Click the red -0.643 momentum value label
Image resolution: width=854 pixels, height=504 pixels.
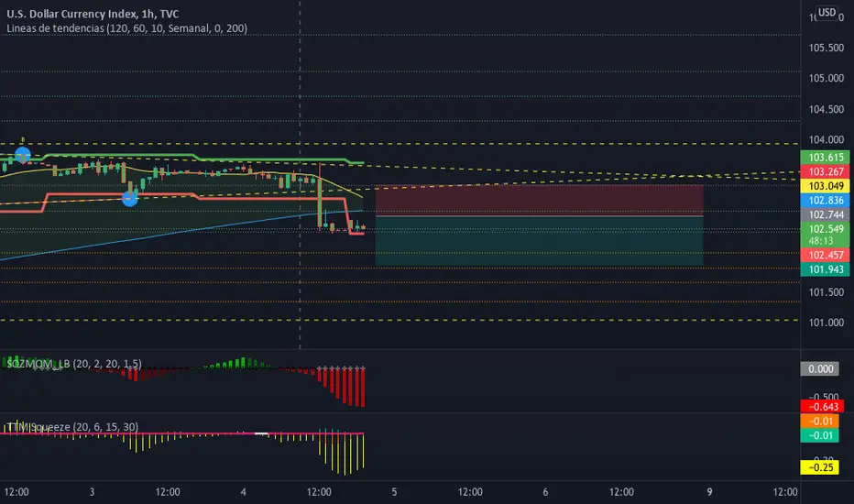[x=823, y=407]
